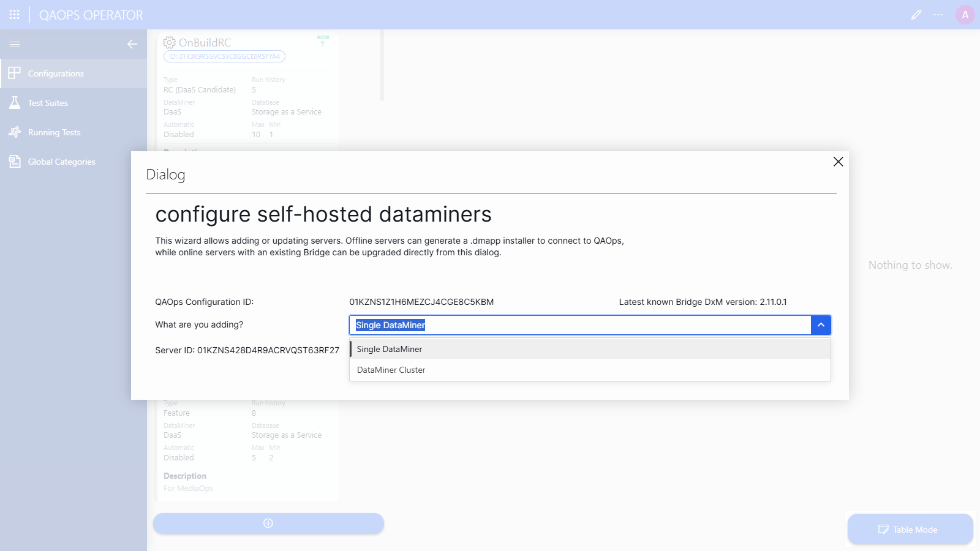Click the OnBuildRC card status icon
980x551 pixels.
tap(323, 40)
